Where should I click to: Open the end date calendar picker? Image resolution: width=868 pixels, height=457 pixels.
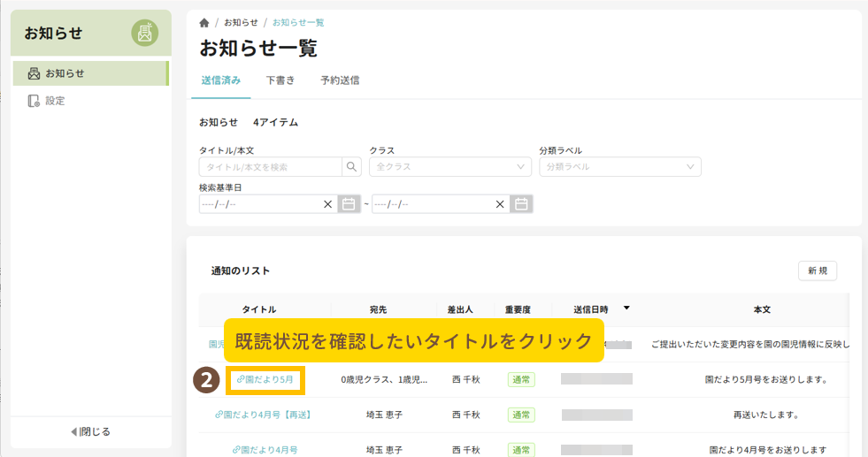tap(522, 204)
